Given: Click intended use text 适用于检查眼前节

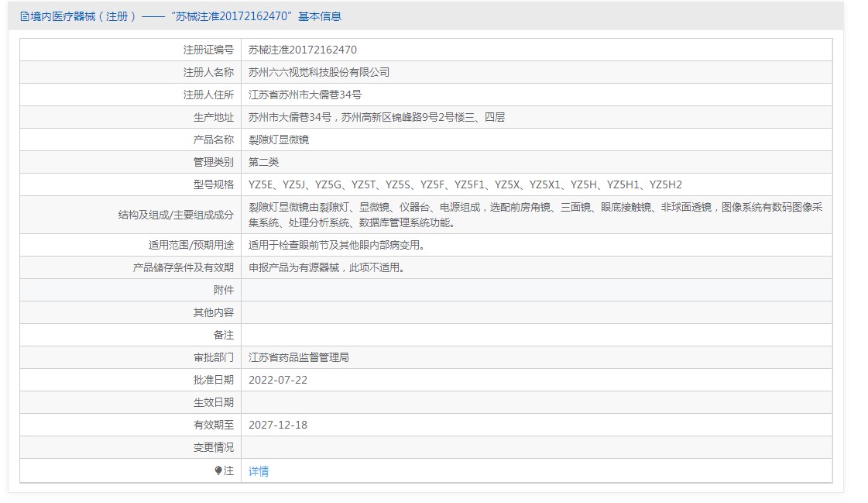Looking at the screenshot, I should (337, 245).
